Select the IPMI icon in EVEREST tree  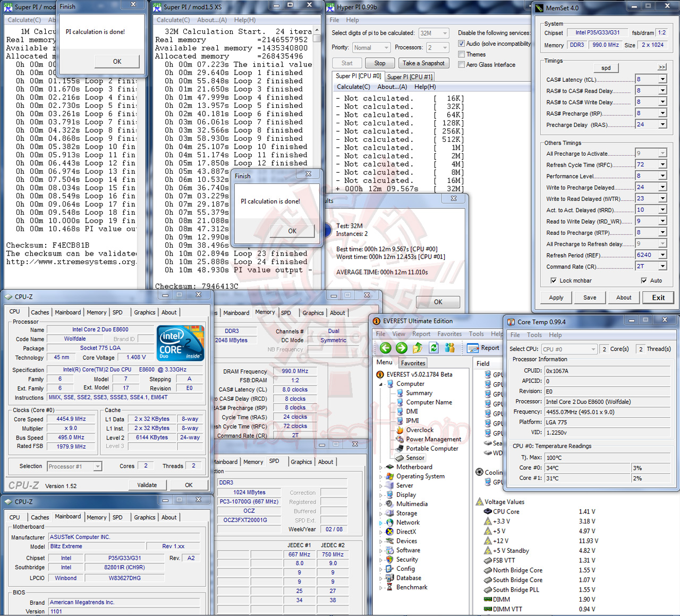click(x=400, y=420)
